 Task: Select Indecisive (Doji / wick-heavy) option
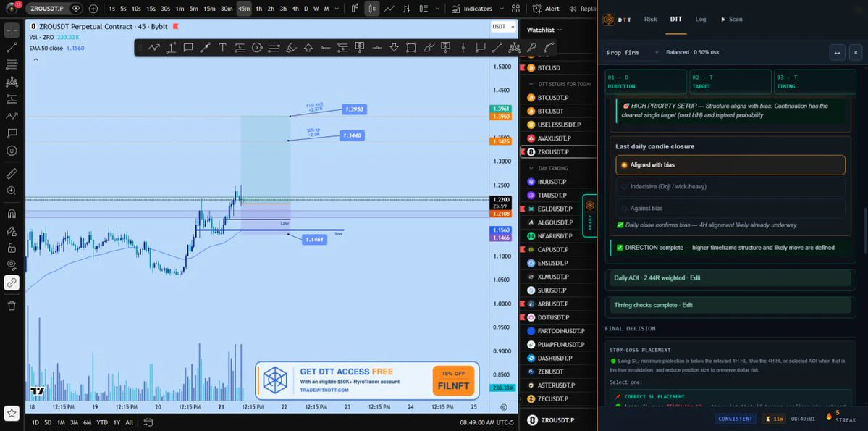pyautogui.click(x=730, y=187)
